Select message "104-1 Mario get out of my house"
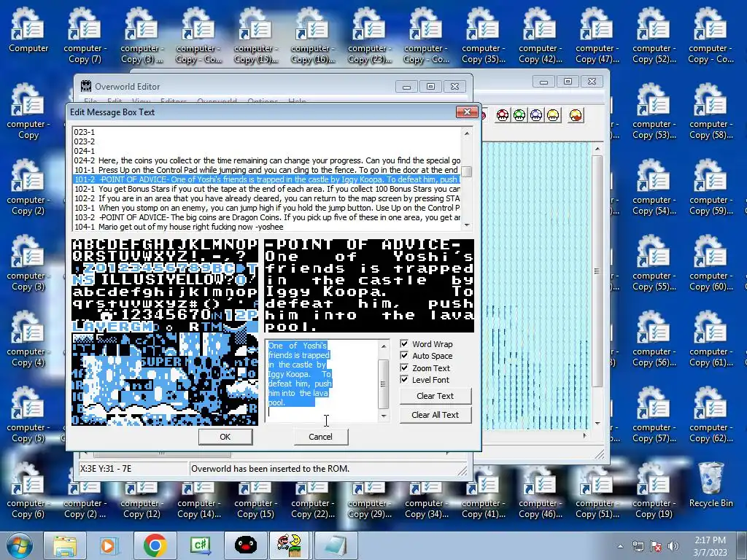Screen dimensions: 747x560 (x=267, y=227)
